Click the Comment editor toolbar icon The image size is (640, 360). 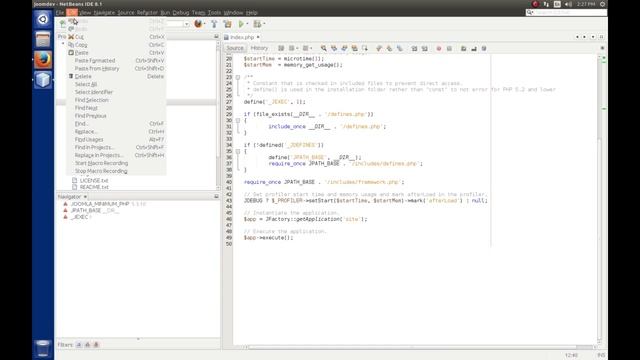pyautogui.click(x=464, y=48)
